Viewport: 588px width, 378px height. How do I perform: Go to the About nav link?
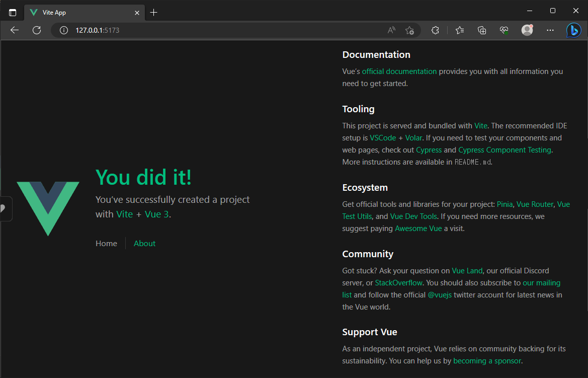(144, 243)
